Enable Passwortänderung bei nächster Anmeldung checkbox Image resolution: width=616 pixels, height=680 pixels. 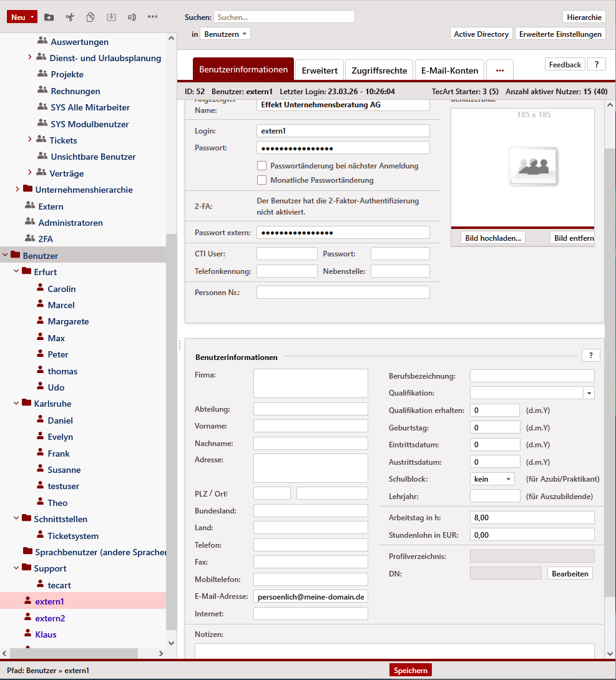[262, 166]
